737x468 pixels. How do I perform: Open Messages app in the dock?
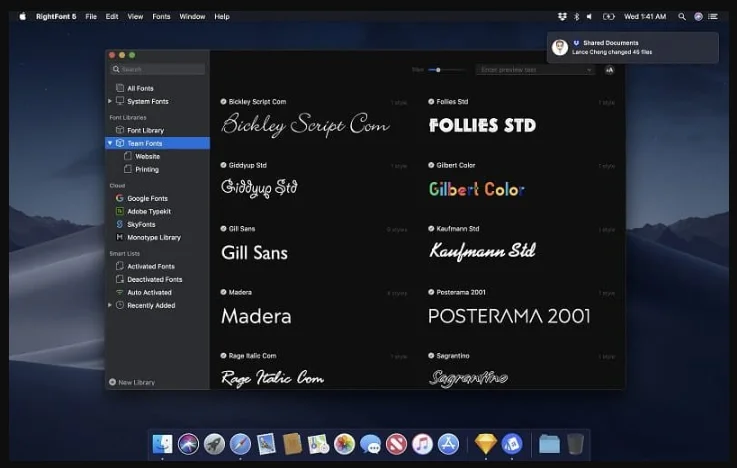tap(370, 444)
